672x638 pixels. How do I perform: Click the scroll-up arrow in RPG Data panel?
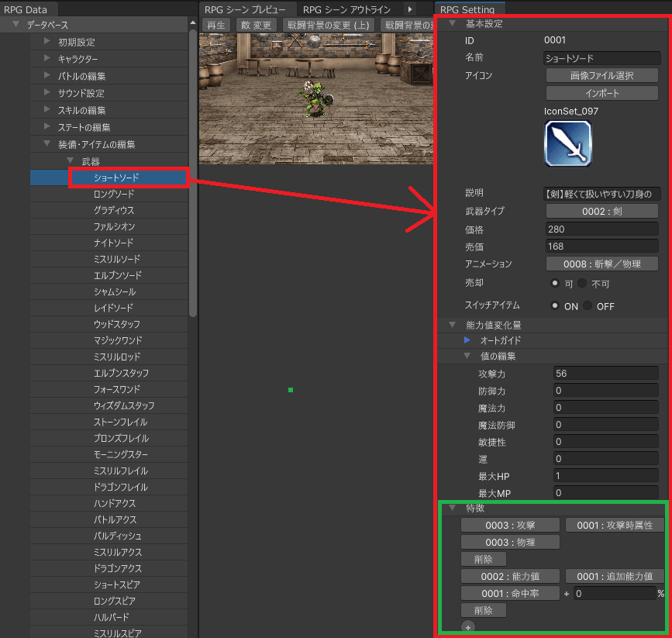[x=192, y=26]
